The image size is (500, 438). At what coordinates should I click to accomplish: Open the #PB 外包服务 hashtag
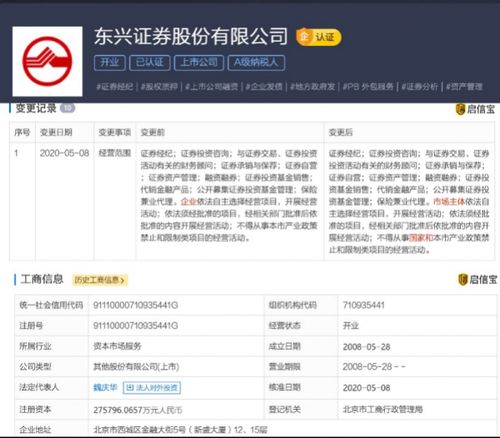(368, 87)
